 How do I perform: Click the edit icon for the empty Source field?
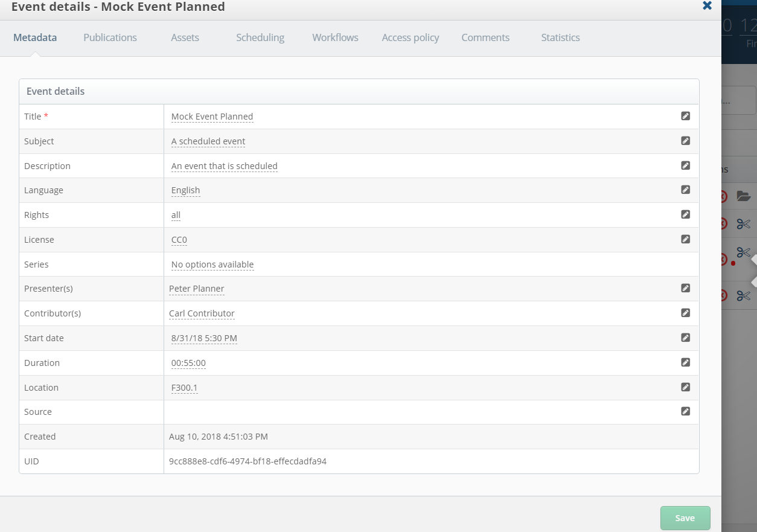click(x=686, y=411)
